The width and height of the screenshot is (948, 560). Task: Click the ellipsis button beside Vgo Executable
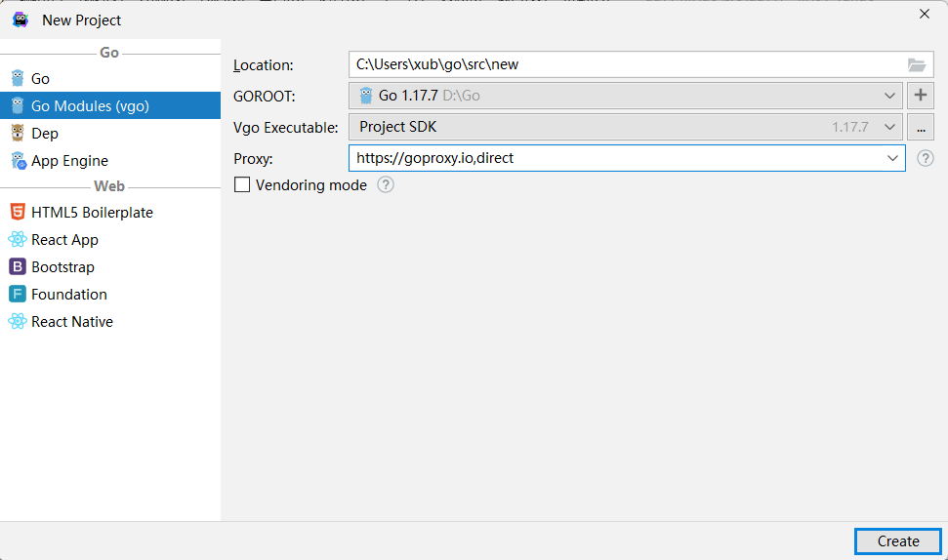pyautogui.click(x=921, y=127)
